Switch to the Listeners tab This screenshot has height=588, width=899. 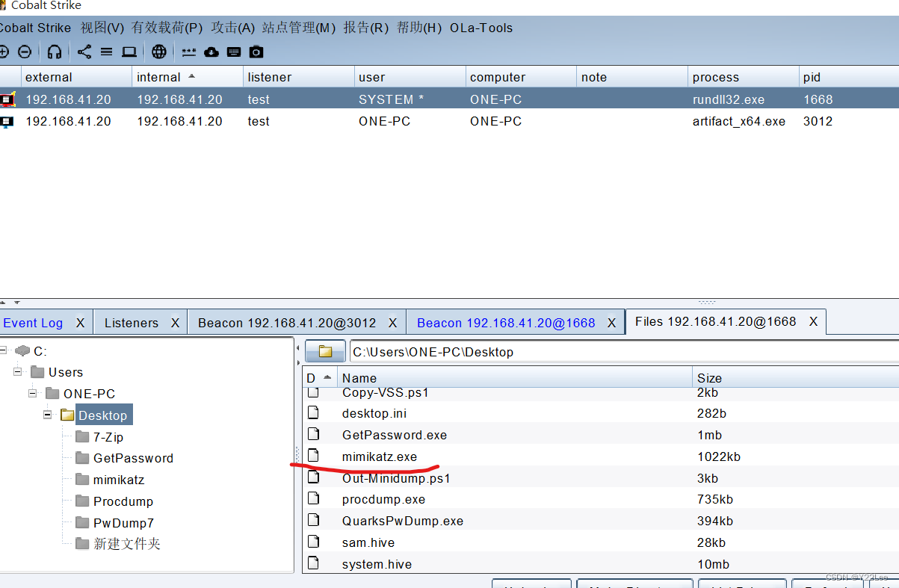(132, 323)
